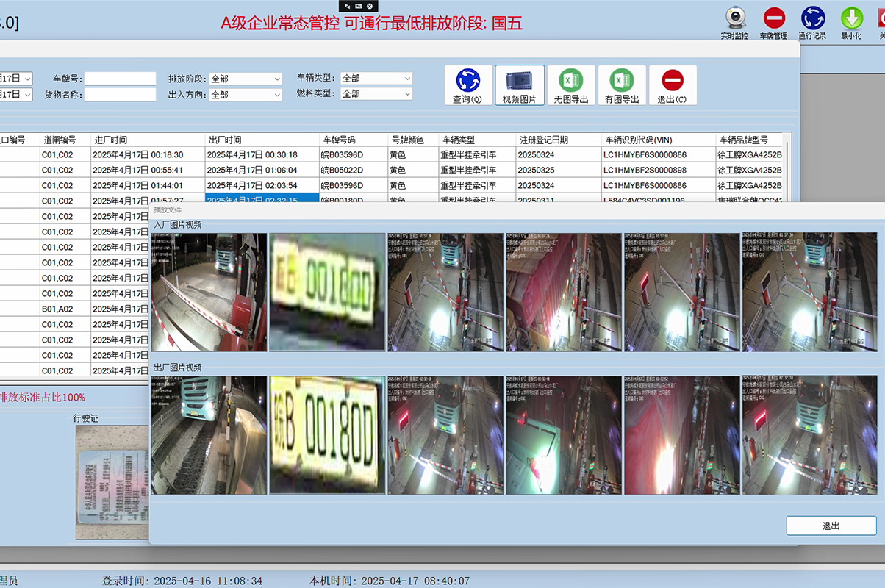Run the 查询(Q) search button

pos(467,85)
